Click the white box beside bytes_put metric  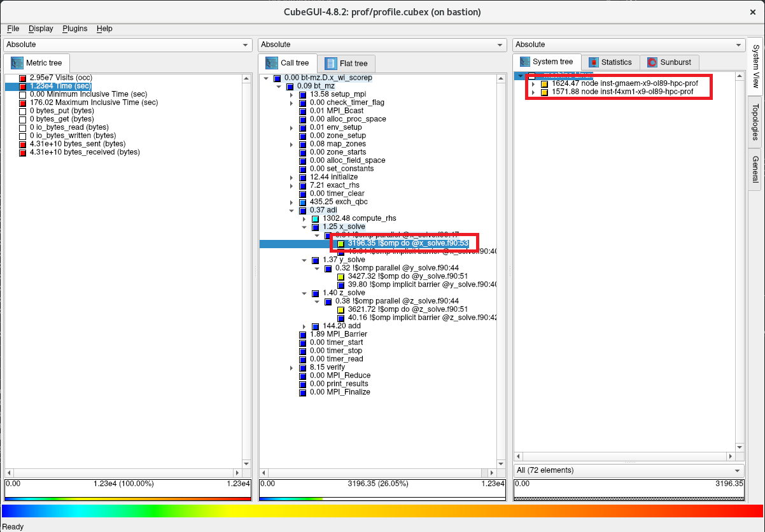(23, 111)
